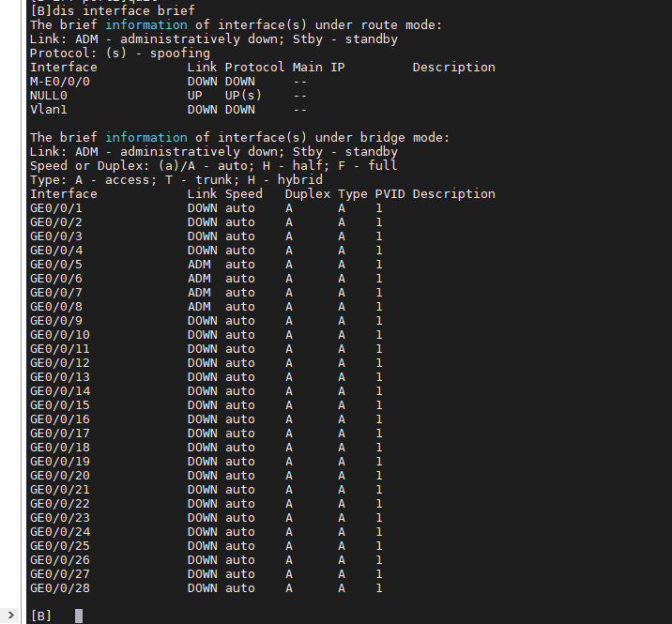This screenshot has width=672, height=624.
Task: Select the GE0/0/12 interface name
Action: 60,362
